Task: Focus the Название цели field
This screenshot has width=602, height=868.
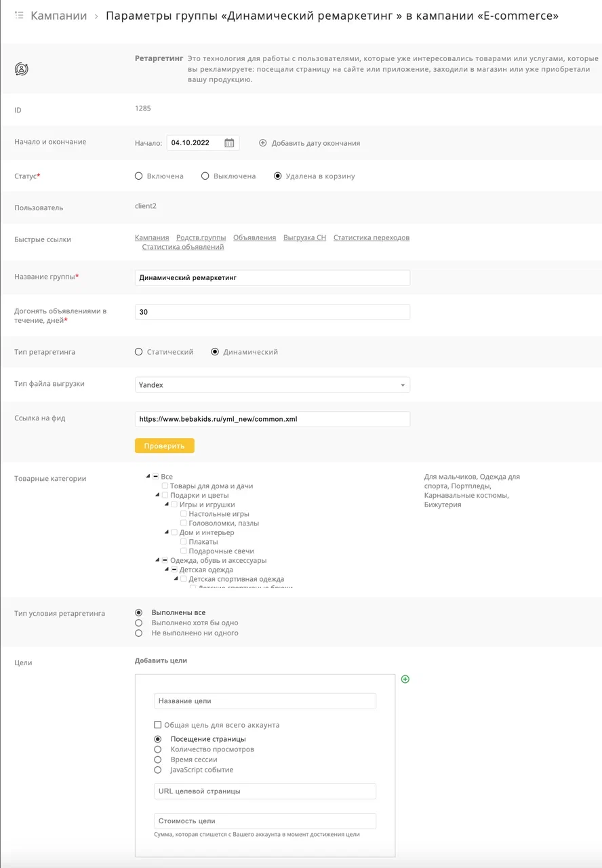Action: point(265,701)
